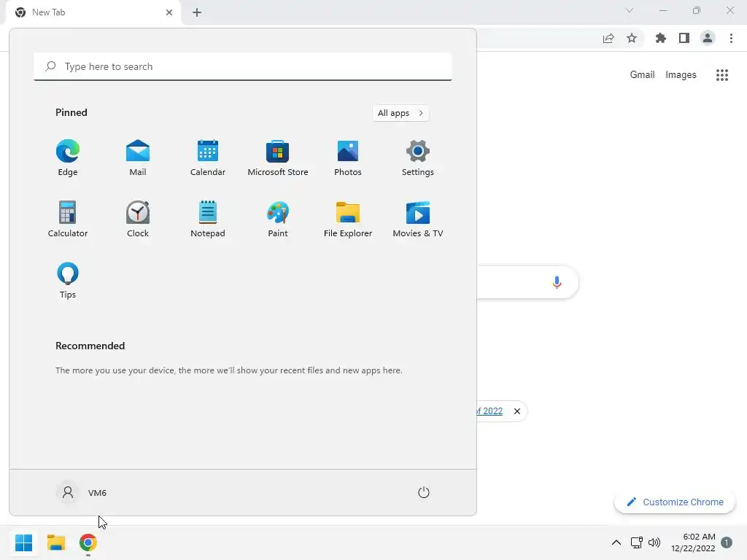Image resolution: width=747 pixels, height=560 pixels.
Task: Click the Windows Start button on taskbar
Action: [x=24, y=542]
